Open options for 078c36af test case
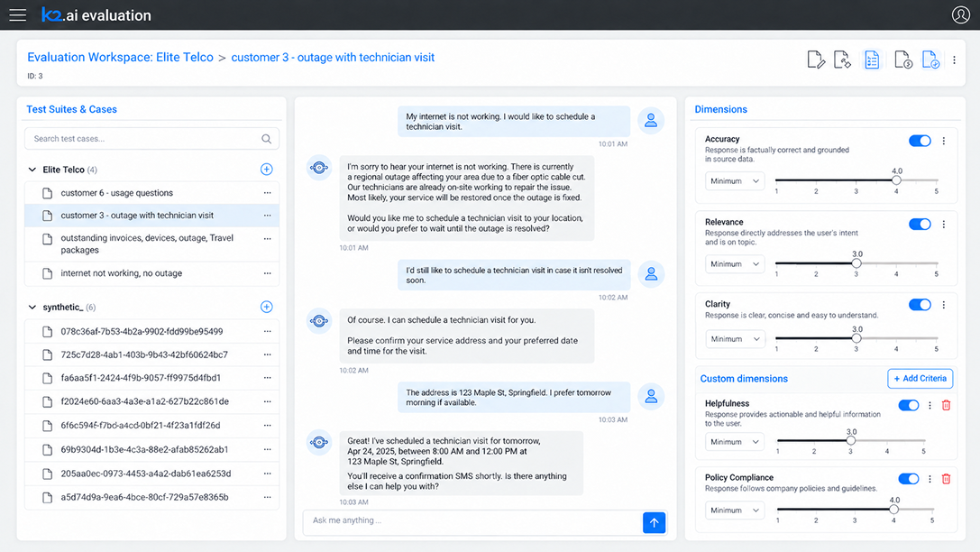Screen dimensions: 980x552 pyautogui.click(x=268, y=331)
